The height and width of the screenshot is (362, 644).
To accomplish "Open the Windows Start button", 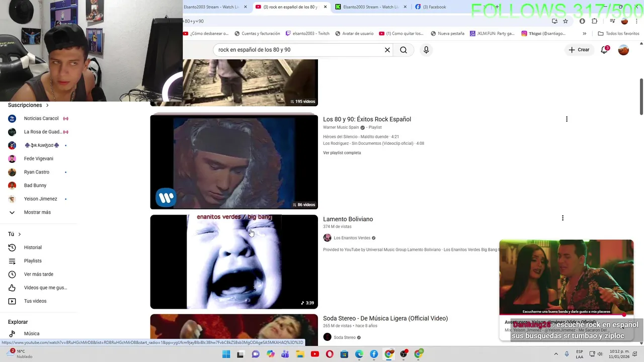I will [x=226, y=354].
